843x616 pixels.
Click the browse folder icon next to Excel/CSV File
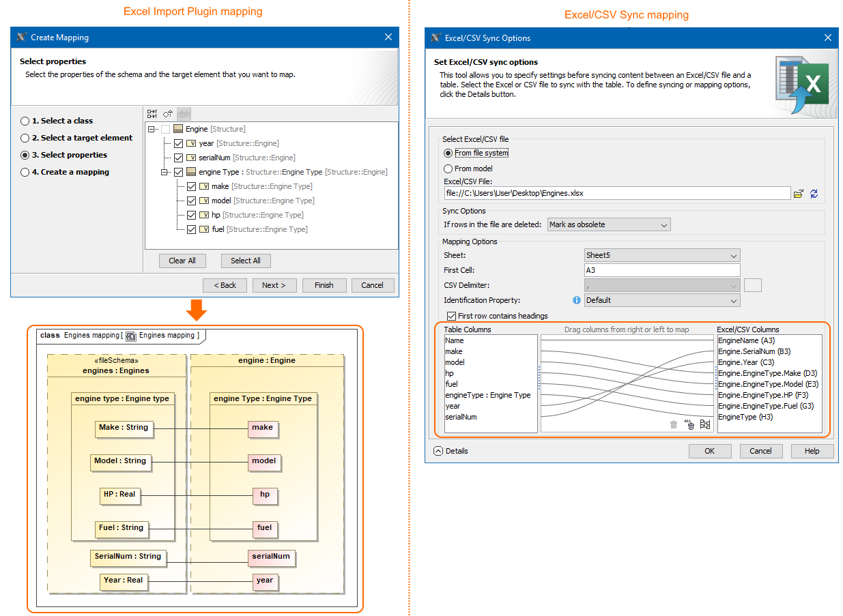pos(798,194)
